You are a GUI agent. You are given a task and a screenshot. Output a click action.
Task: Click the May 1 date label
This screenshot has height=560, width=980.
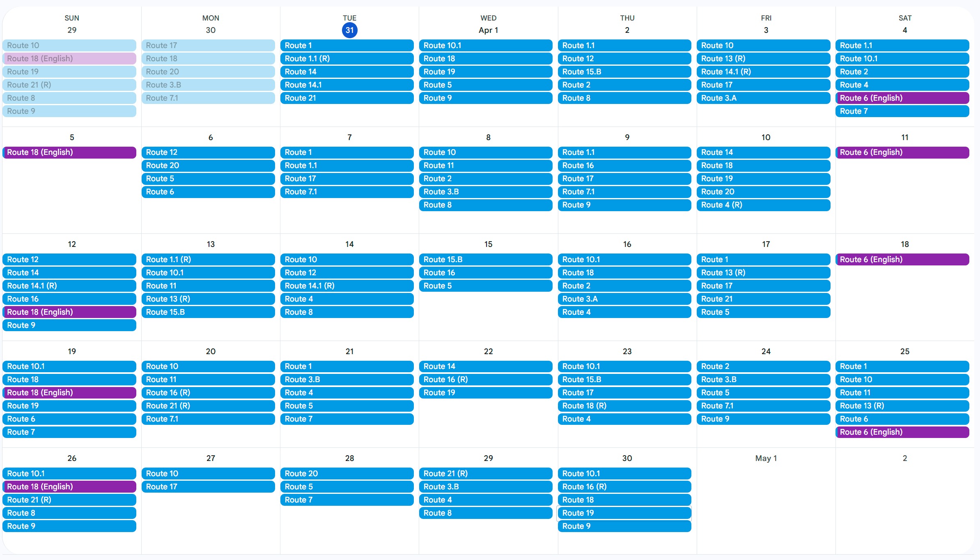click(x=766, y=458)
